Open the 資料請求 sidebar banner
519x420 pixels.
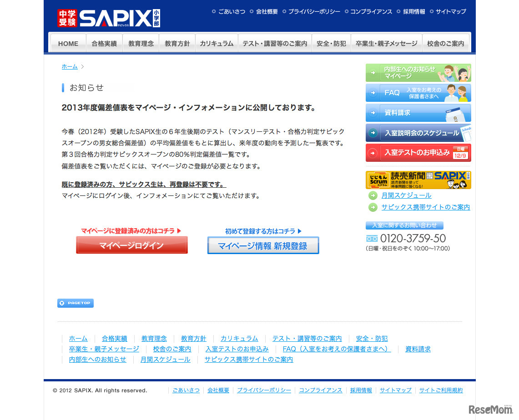[418, 113]
